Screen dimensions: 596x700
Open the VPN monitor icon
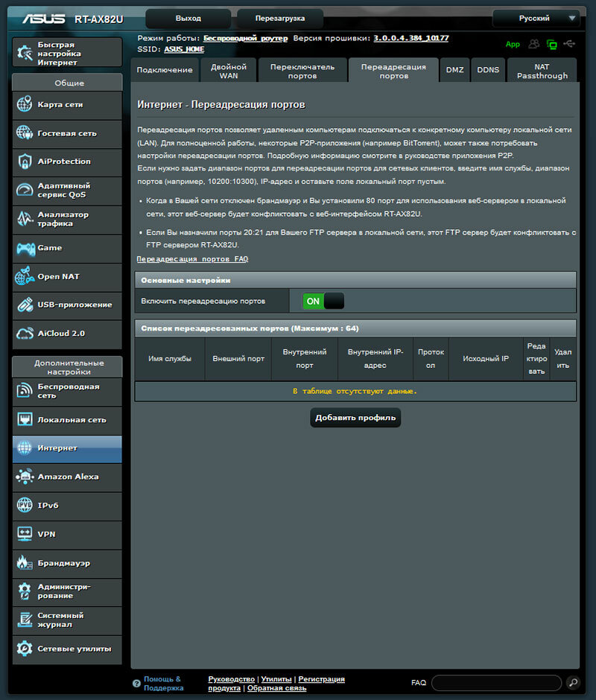[25, 533]
